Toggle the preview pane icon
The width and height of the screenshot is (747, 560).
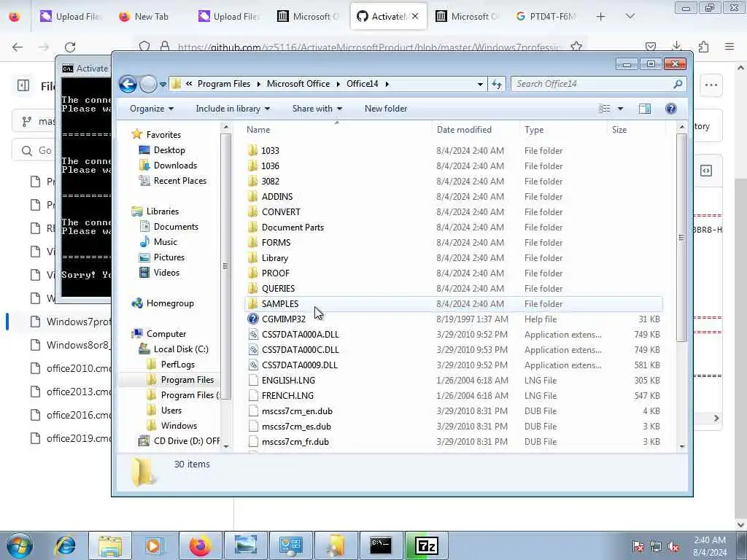coord(645,109)
